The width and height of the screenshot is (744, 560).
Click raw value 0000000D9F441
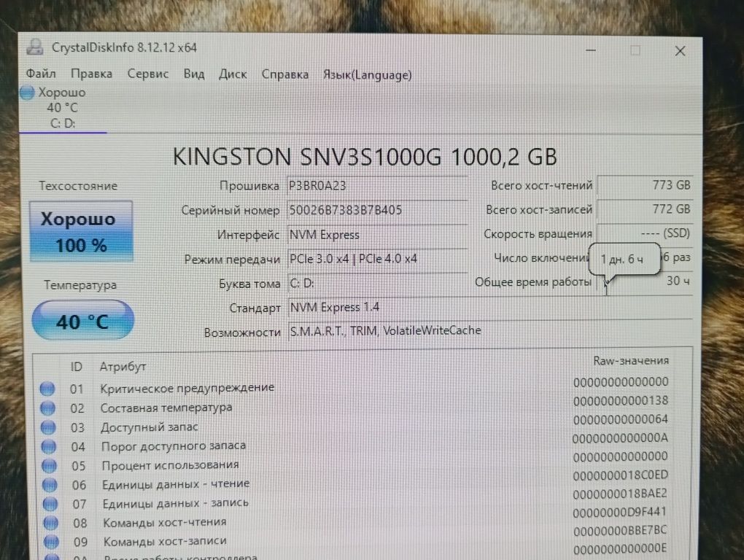pyautogui.click(x=620, y=513)
